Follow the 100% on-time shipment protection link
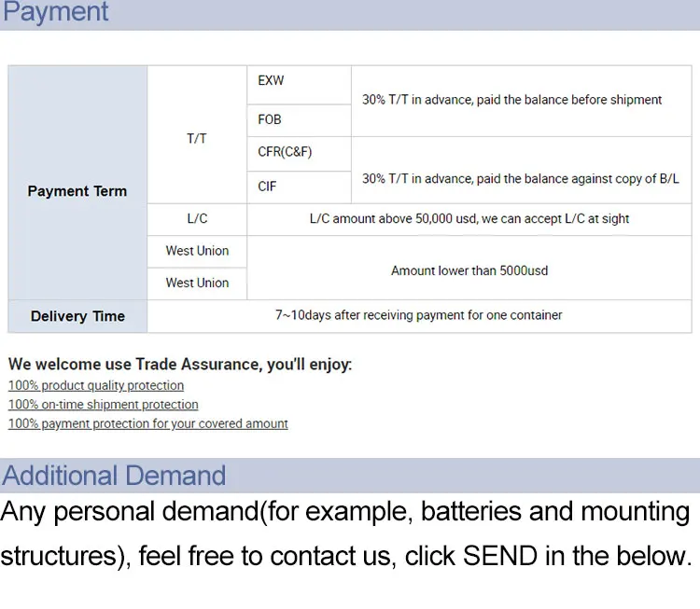700x609 pixels. (x=104, y=405)
